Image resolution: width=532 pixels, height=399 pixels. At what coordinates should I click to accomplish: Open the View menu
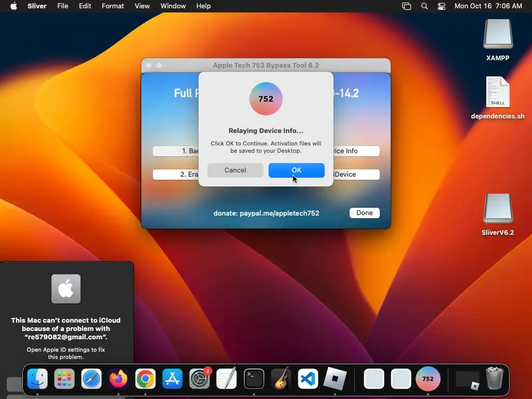pyautogui.click(x=142, y=6)
